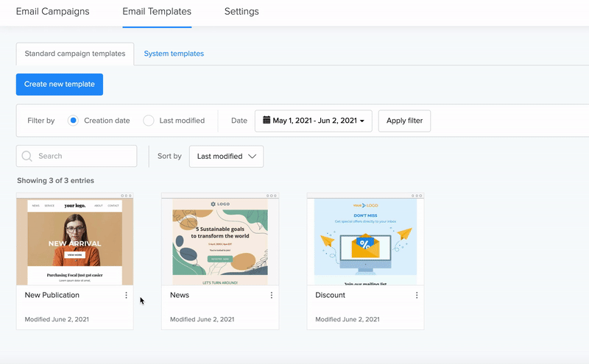Click the magnifier icon in search box
This screenshot has height=364, width=589.
[x=27, y=157]
